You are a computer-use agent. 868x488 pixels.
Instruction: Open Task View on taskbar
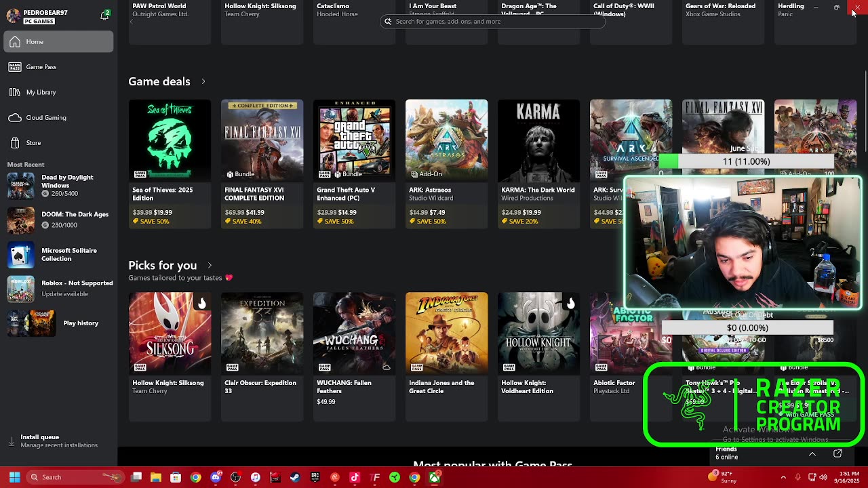pos(136,477)
